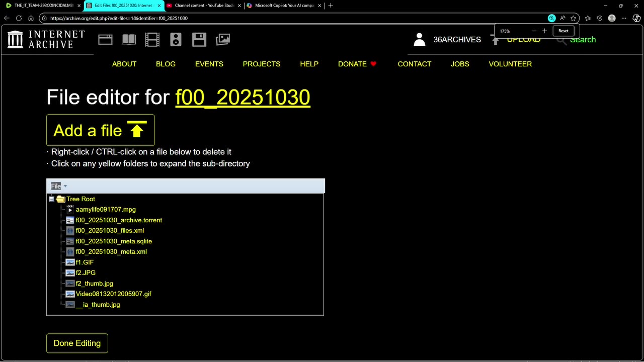Viewport: 644px width, 362px height.
Task: Click the image icon beside f1.GIF
Action: (x=70, y=262)
